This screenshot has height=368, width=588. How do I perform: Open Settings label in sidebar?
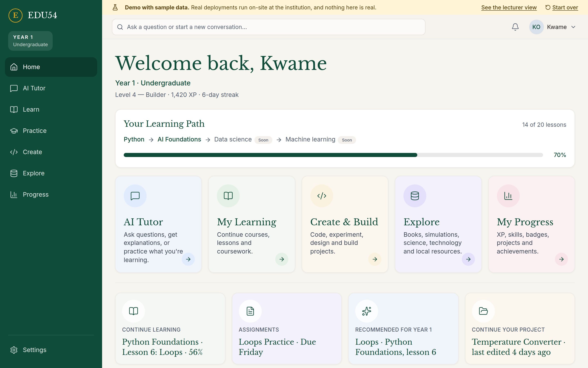coord(35,350)
